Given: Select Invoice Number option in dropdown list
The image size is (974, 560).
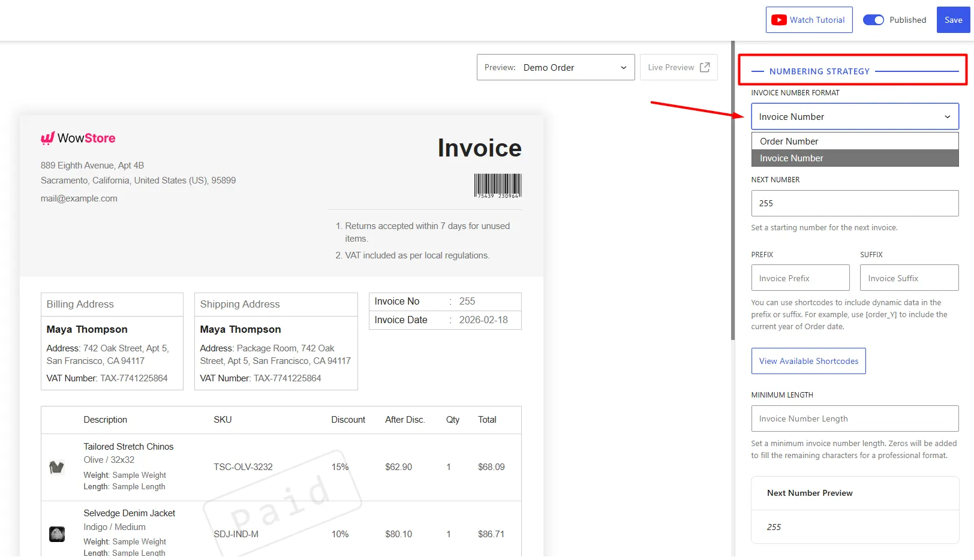Looking at the screenshot, I should pos(855,158).
